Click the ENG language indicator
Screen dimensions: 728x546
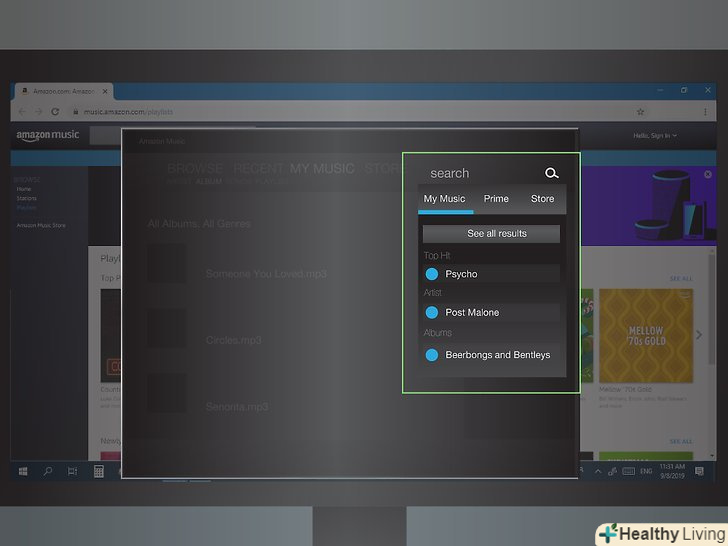pos(646,471)
